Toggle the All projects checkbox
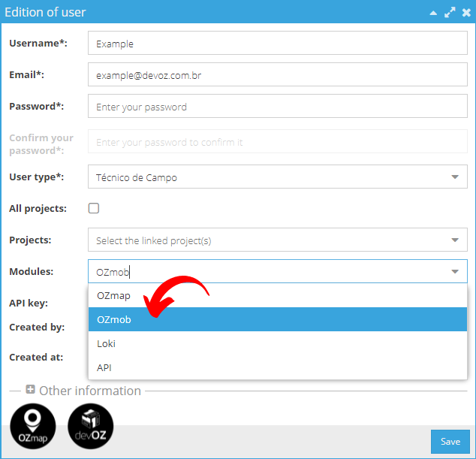The image size is (476, 459). pos(94,208)
